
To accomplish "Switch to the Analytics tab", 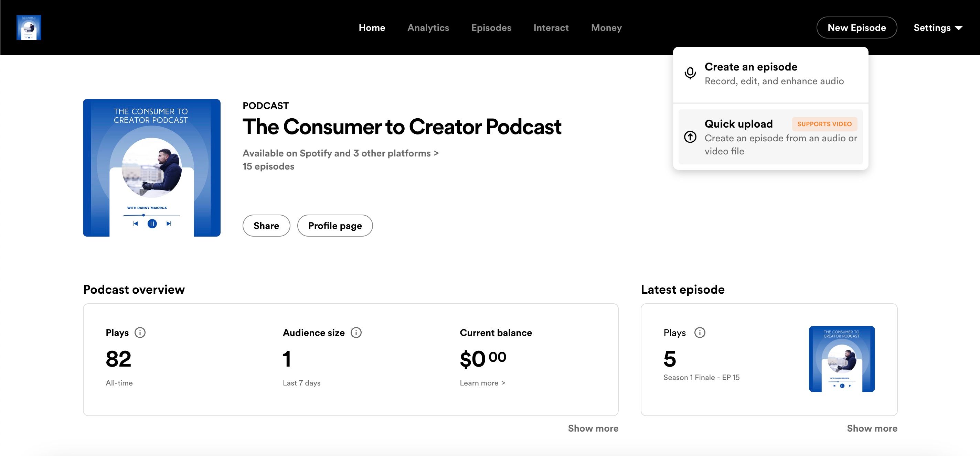I will pyautogui.click(x=428, y=28).
